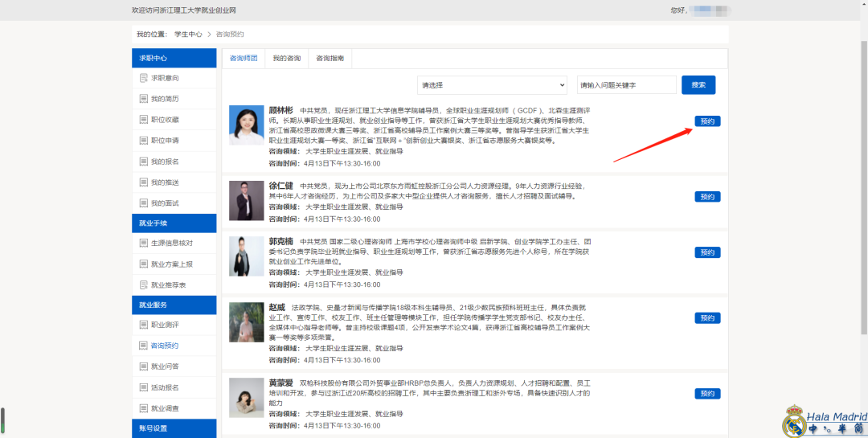
Task: Click the 就业推荐表 document icon
Action: coord(142,284)
